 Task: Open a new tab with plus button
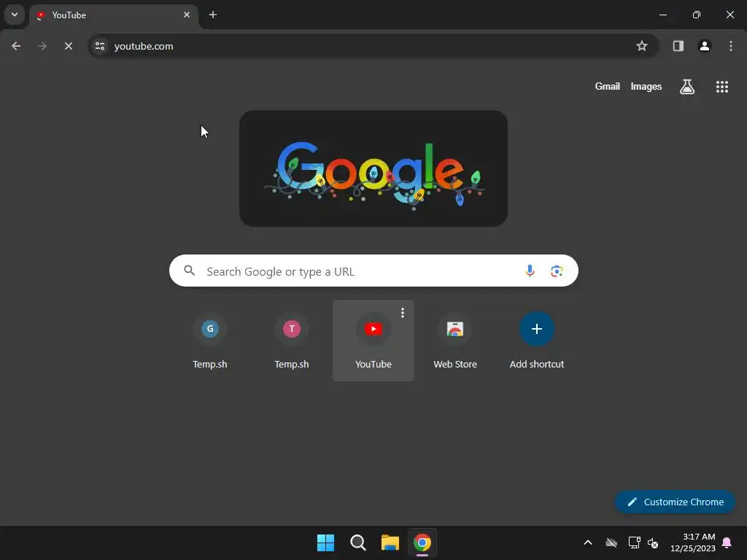click(x=213, y=15)
